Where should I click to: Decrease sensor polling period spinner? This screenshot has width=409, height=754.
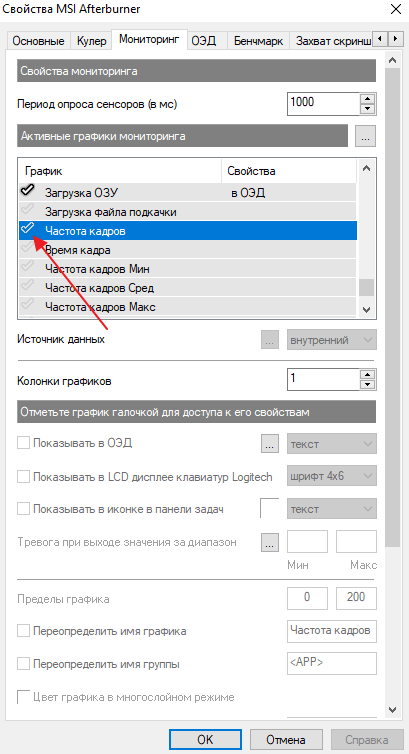click(367, 110)
